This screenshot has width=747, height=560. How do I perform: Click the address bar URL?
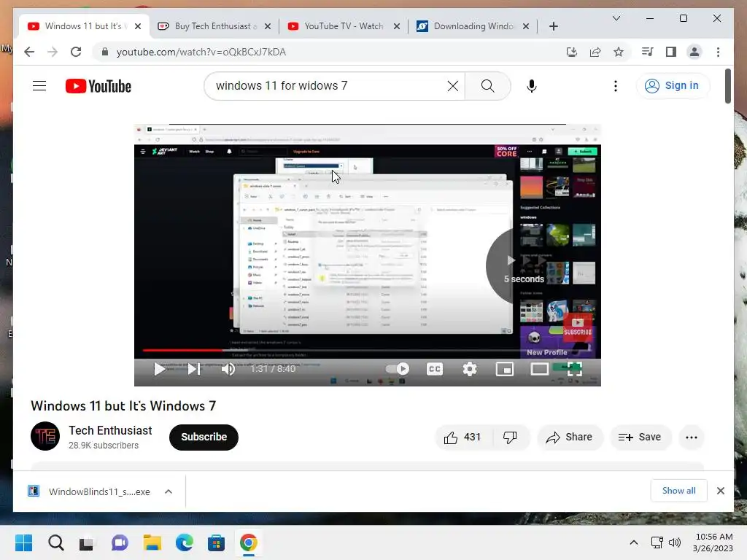(x=201, y=52)
